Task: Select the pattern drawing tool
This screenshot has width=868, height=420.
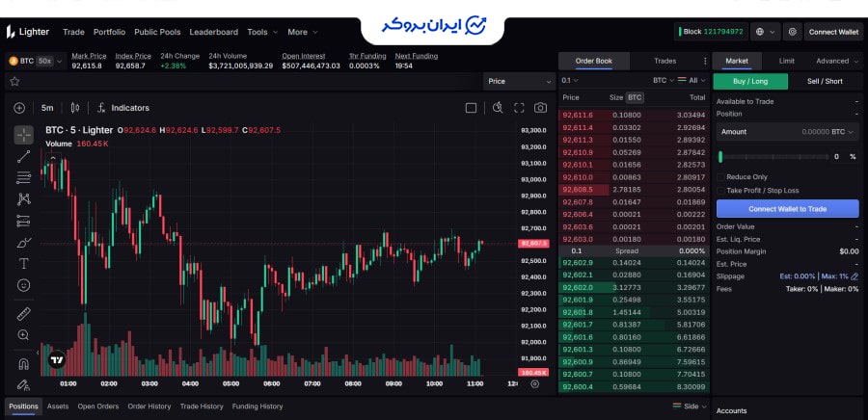Action: click(x=24, y=199)
